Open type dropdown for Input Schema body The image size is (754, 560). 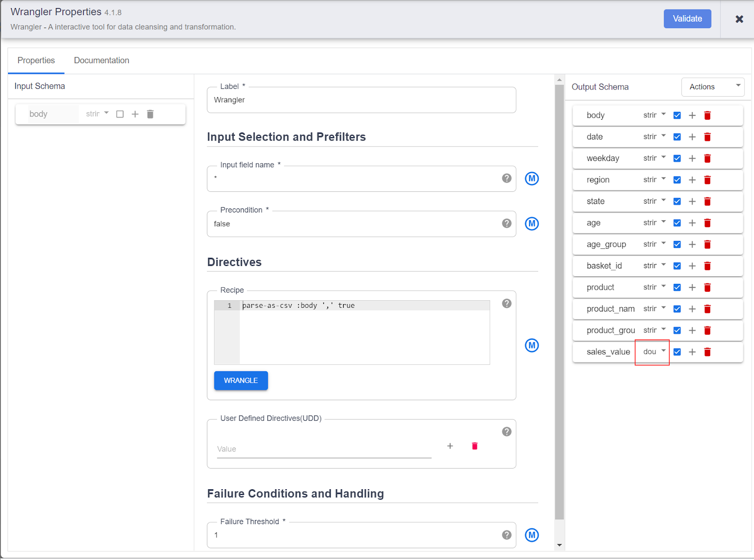click(97, 114)
